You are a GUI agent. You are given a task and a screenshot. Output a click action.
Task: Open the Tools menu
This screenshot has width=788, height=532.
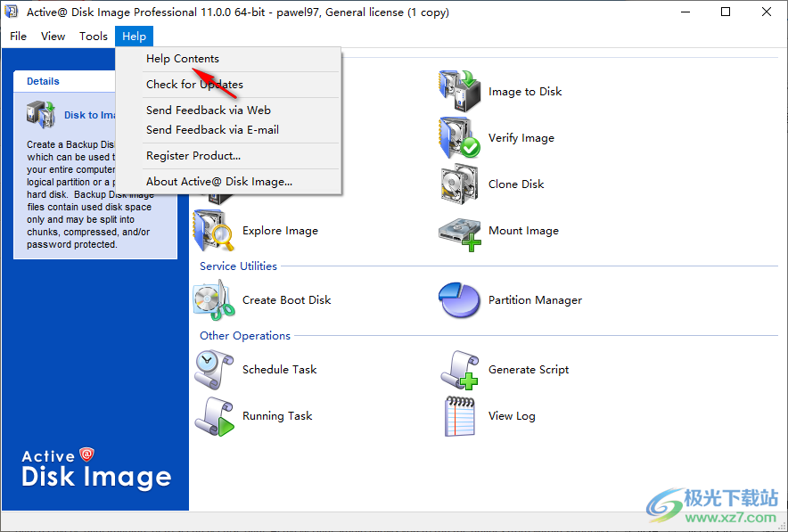[94, 37]
